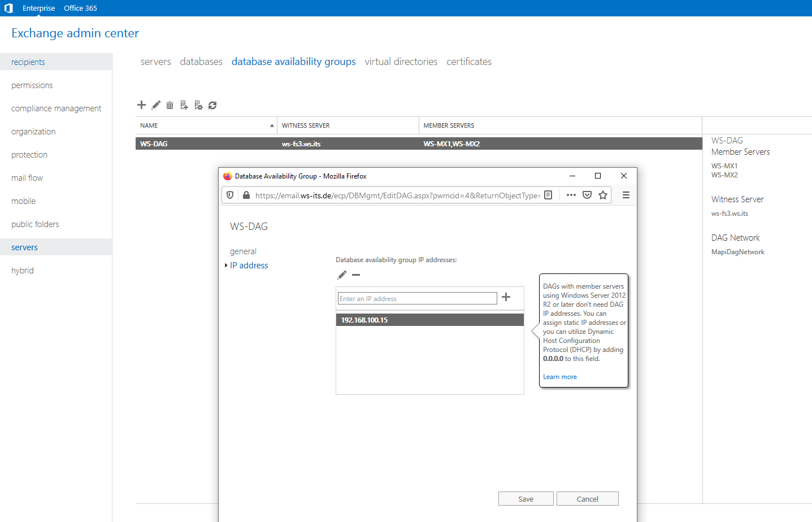Viewport: 812px width, 522px height.
Task: Switch to the certificates tab
Action: (469, 62)
